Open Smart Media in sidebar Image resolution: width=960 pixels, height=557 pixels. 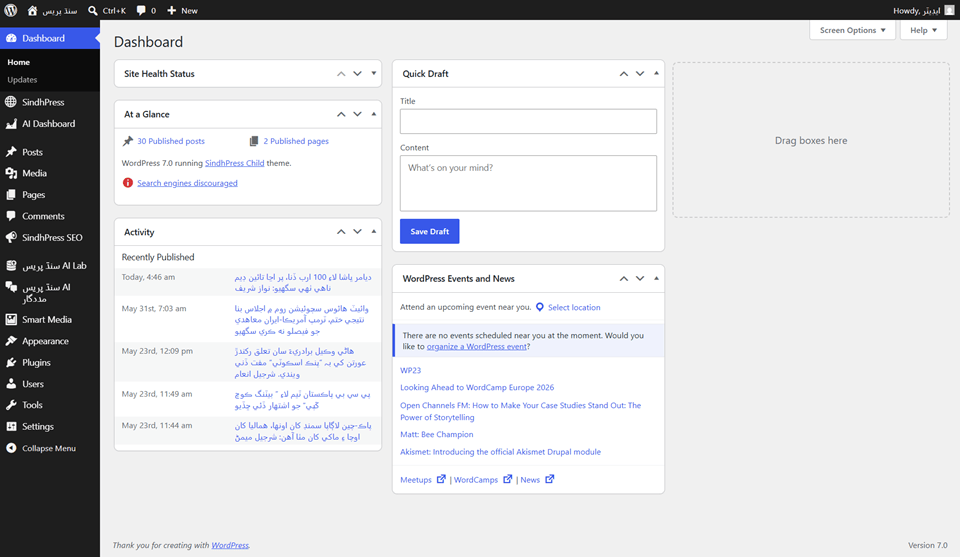tap(50, 320)
